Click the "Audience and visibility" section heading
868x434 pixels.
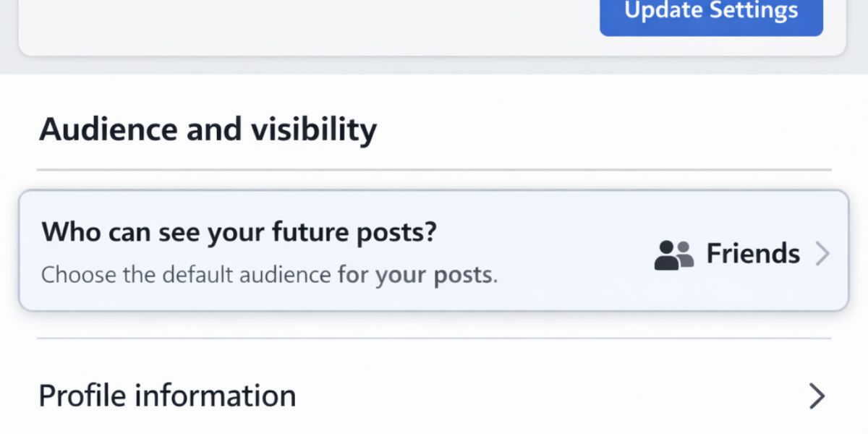pos(208,129)
